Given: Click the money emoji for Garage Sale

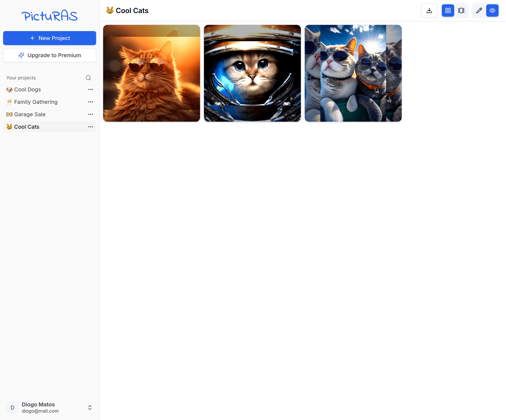Looking at the screenshot, I should click(x=9, y=114).
